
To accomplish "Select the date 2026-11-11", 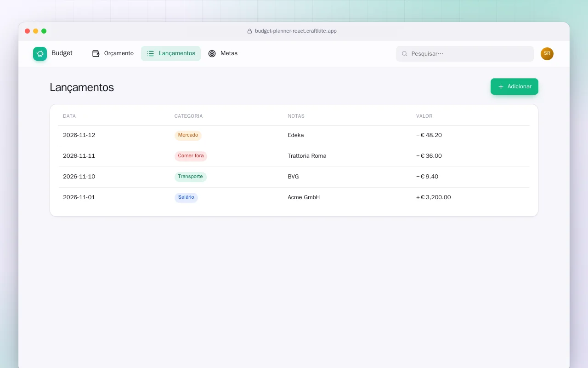I will 79,156.
